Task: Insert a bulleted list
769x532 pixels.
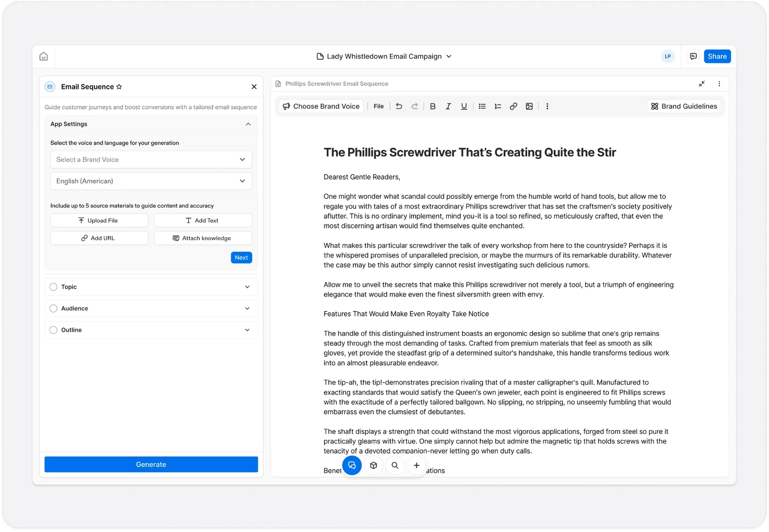Action: pyautogui.click(x=482, y=106)
